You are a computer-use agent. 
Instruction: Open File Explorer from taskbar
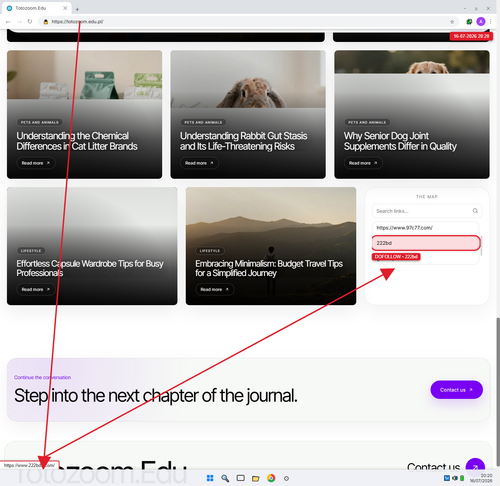[256, 479]
